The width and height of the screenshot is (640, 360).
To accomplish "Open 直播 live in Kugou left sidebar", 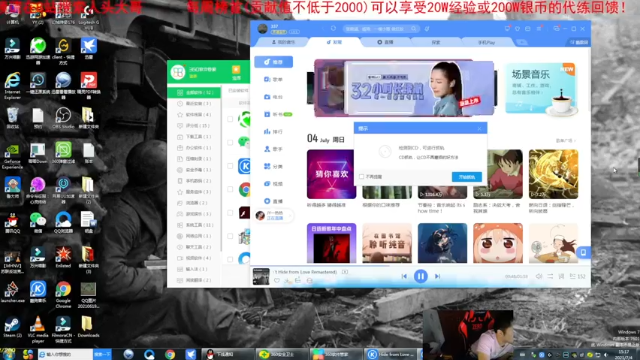I will [x=273, y=201].
